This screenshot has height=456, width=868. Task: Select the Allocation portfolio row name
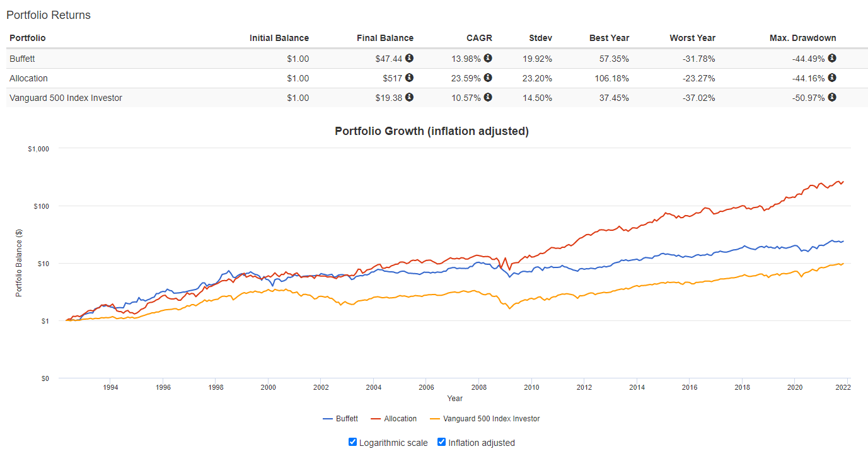click(28, 78)
